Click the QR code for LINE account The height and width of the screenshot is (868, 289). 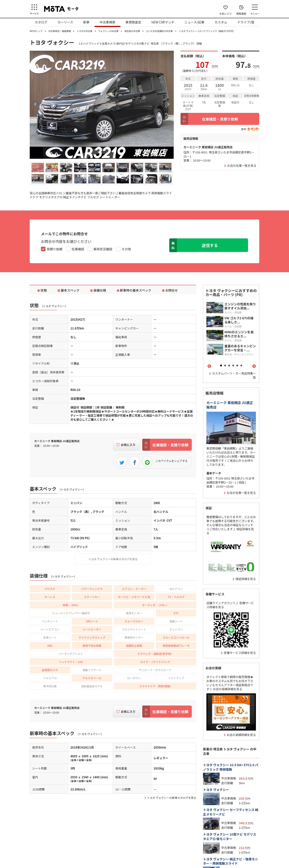coord(231,629)
